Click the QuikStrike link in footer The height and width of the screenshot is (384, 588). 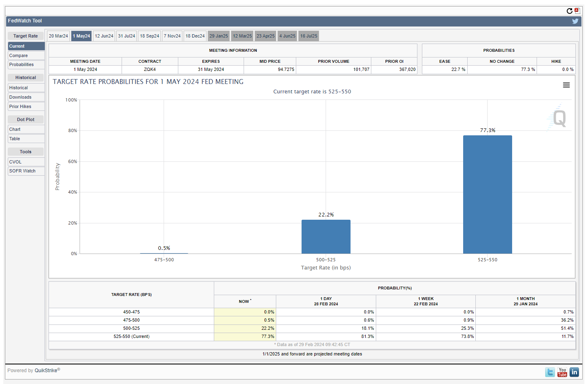click(x=46, y=371)
